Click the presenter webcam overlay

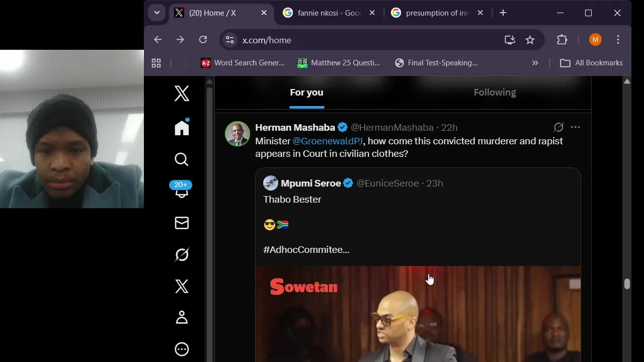pos(72,129)
